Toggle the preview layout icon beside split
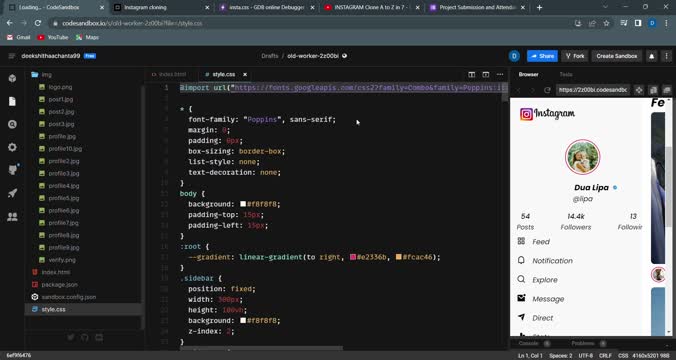Viewport: 676px width, 360px height. 486,75
